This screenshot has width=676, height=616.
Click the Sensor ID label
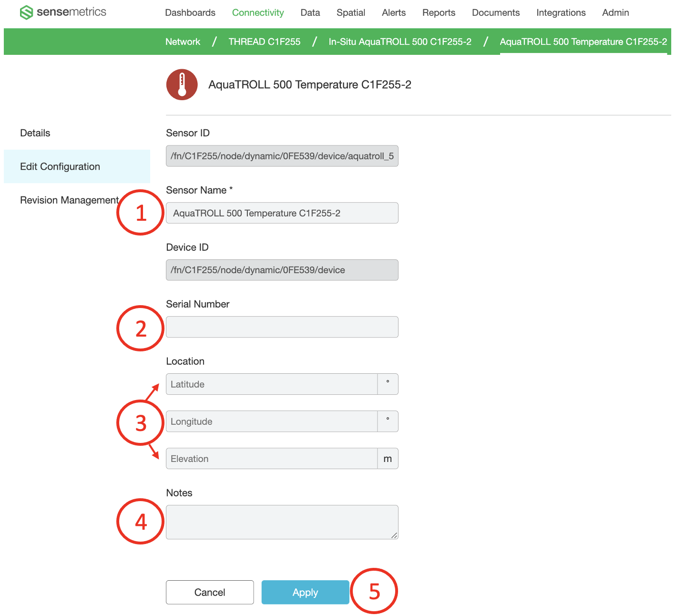[x=188, y=133]
